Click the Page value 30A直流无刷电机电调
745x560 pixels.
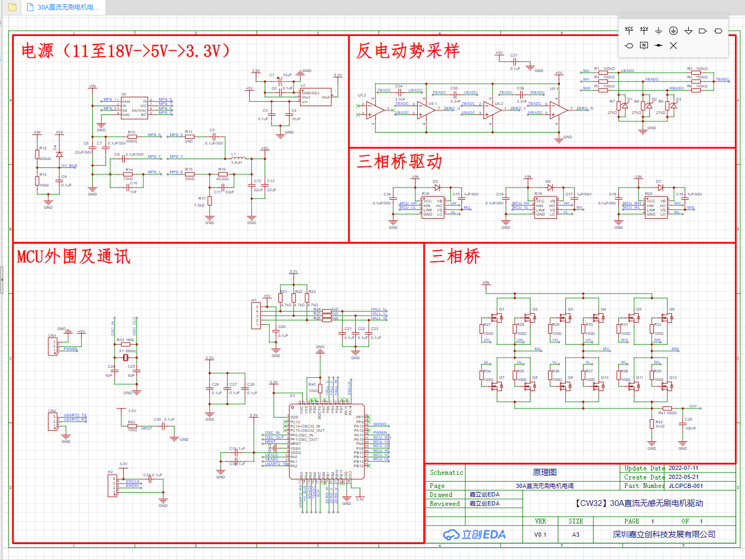pos(545,486)
